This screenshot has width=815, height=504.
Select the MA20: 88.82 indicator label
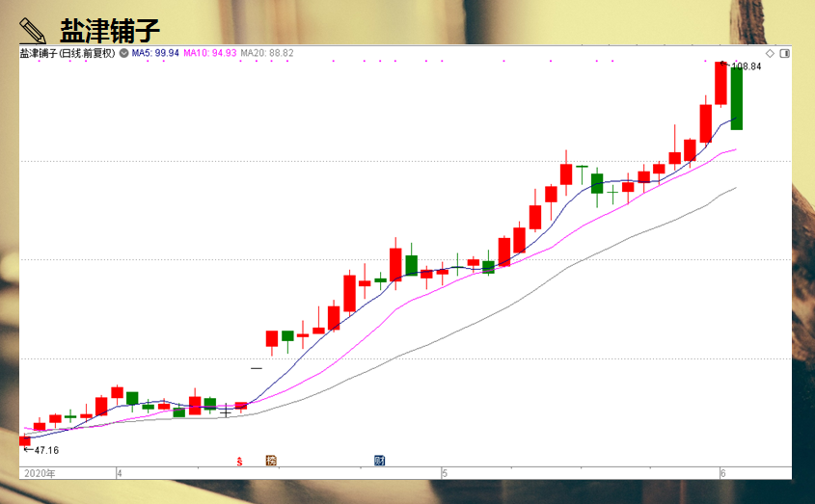(x=266, y=53)
